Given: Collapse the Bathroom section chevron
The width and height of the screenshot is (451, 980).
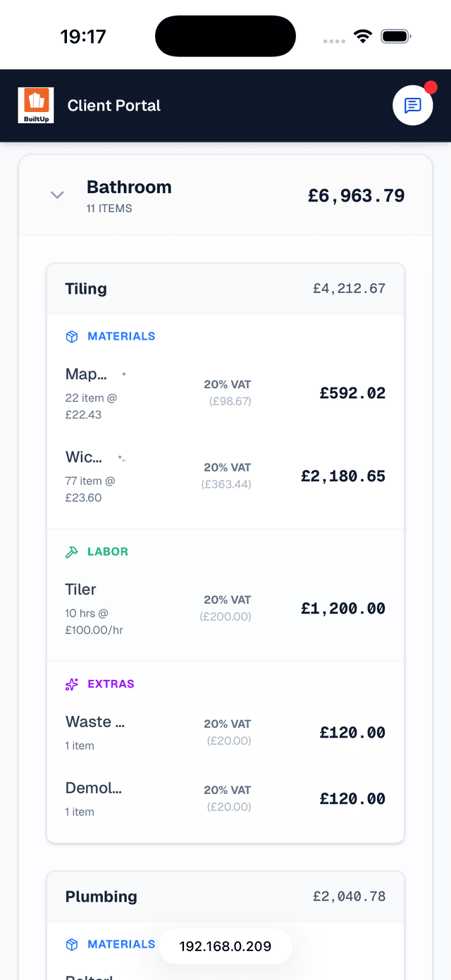Looking at the screenshot, I should pos(57,194).
